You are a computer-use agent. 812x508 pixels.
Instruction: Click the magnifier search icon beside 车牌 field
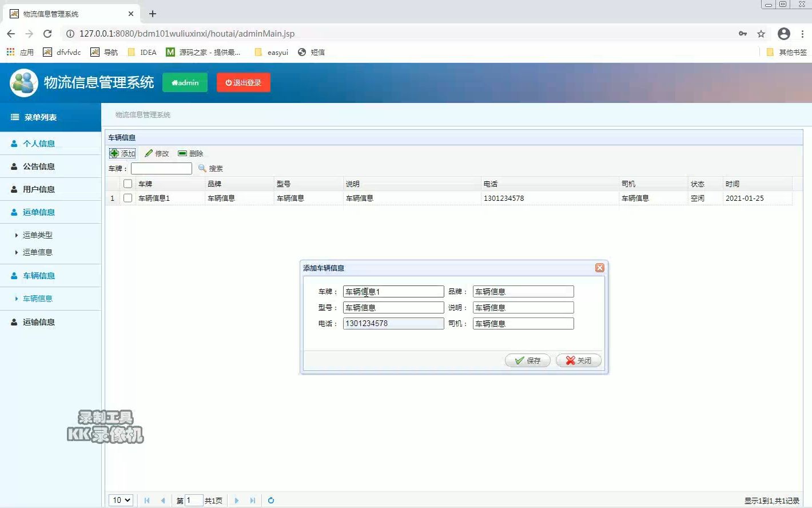(x=201, y=168)
